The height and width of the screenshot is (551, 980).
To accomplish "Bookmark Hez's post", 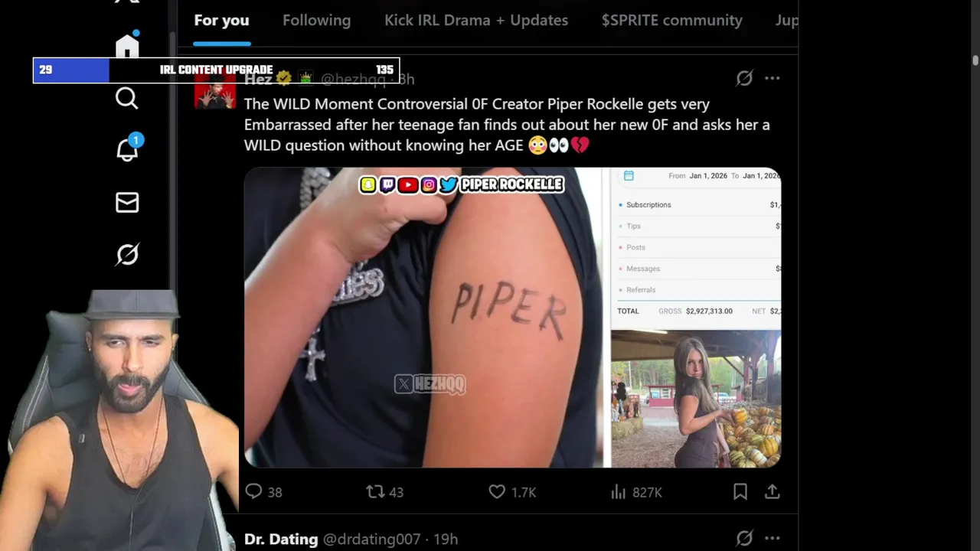I will [x=740, y=492].
